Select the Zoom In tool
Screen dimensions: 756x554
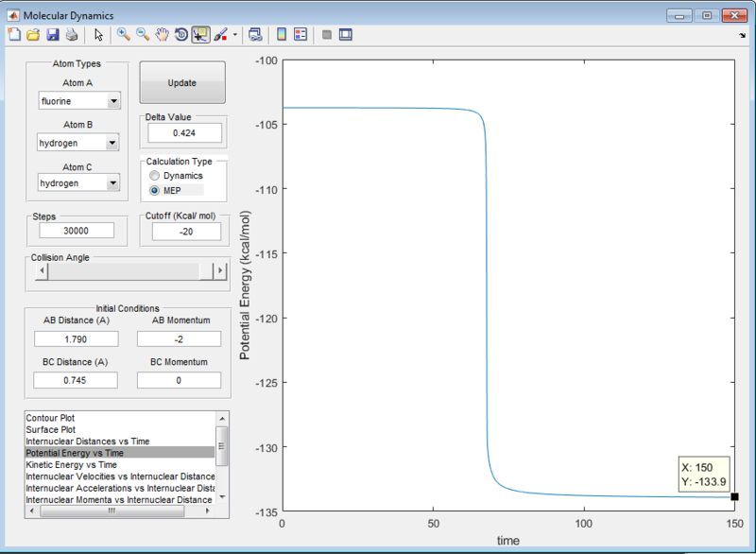click(x=124, y=34)
